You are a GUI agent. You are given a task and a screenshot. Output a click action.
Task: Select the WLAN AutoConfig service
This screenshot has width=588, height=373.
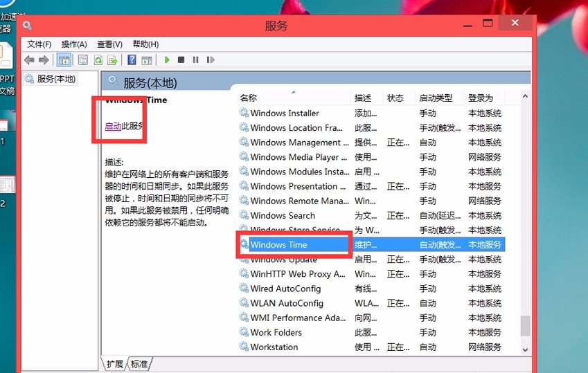(x=372, y=303)
